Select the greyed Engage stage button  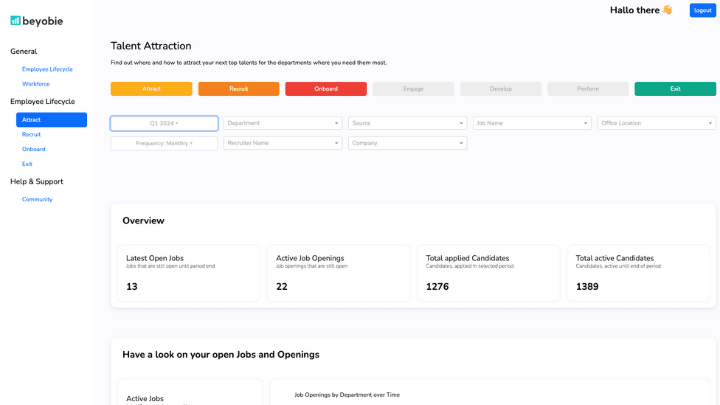413,89
